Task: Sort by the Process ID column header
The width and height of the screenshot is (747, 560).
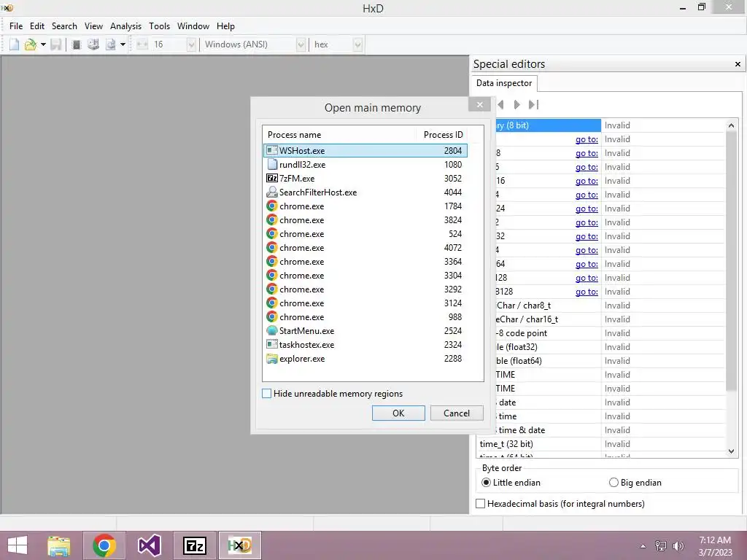Action: pos(443,135)
